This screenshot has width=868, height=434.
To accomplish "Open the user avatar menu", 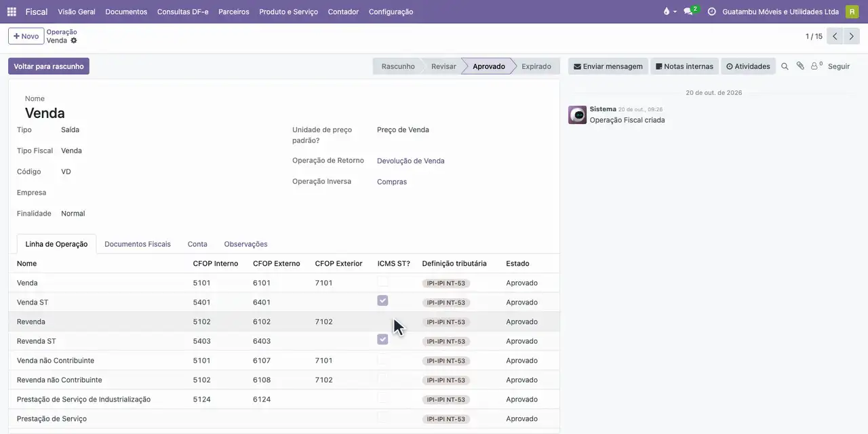I will 852,12.
